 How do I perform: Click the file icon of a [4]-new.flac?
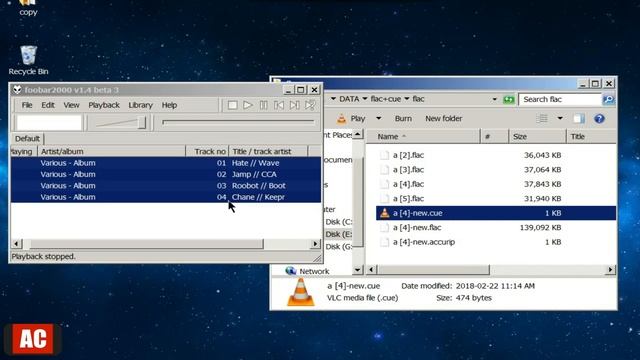click(384, 227)
